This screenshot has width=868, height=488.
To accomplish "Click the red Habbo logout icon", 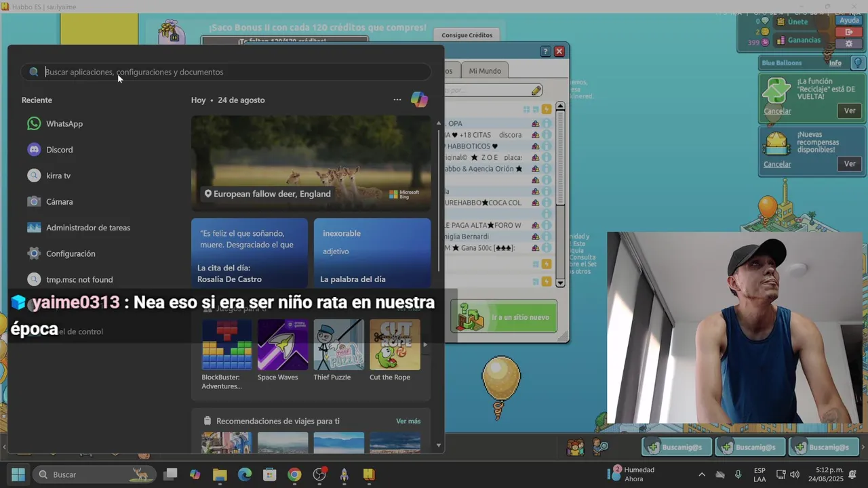I will (849, 33).
